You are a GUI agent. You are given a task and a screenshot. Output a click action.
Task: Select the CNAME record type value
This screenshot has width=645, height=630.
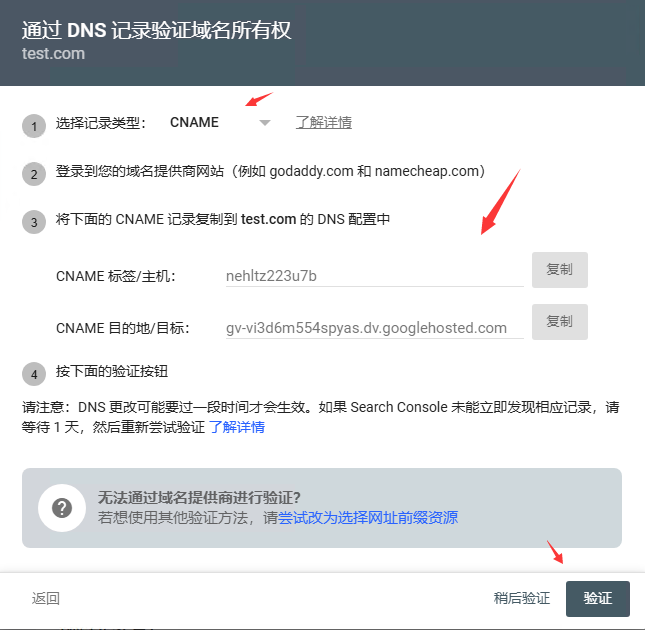(194, 123)
